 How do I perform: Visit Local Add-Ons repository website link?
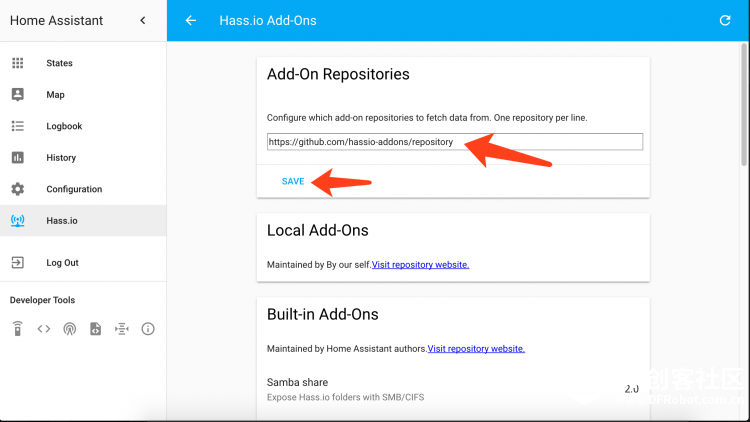click(x=420, y=265)
